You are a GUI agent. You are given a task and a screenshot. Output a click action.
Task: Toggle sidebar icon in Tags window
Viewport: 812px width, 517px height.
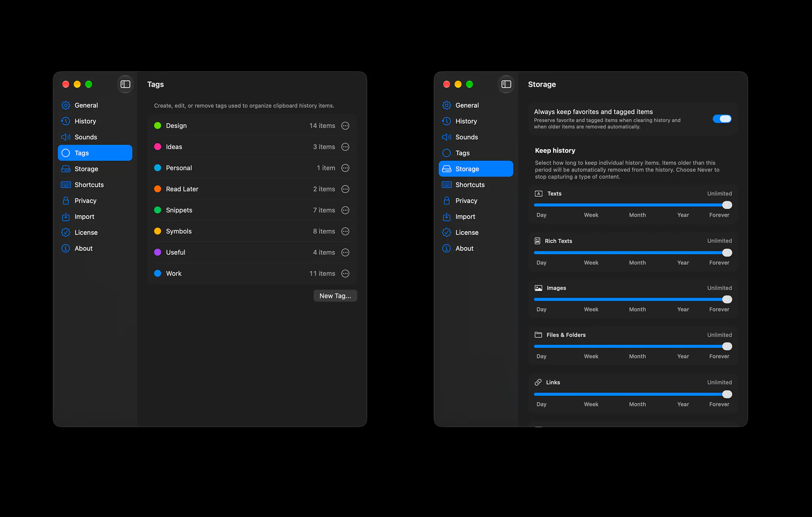125,84
